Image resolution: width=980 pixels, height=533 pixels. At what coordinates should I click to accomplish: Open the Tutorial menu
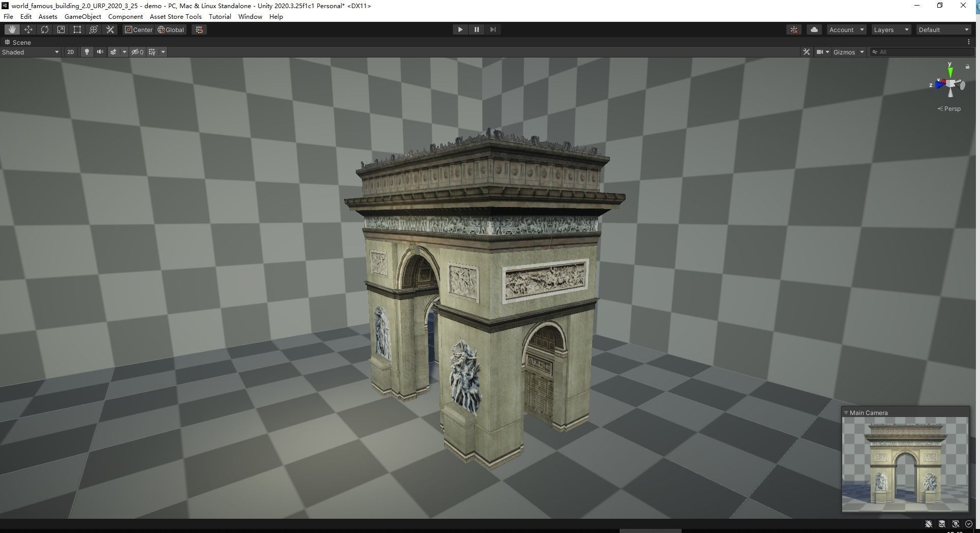coord(220,16)
